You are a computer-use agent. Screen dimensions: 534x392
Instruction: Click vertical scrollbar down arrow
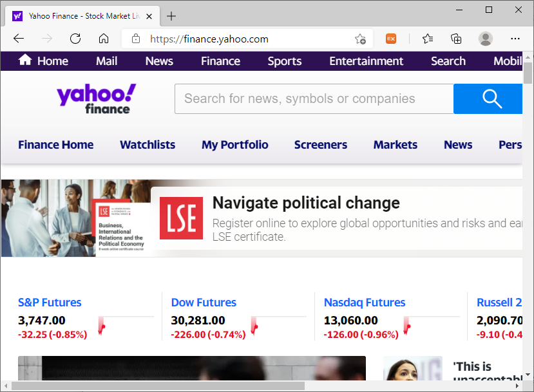(528, 375)
